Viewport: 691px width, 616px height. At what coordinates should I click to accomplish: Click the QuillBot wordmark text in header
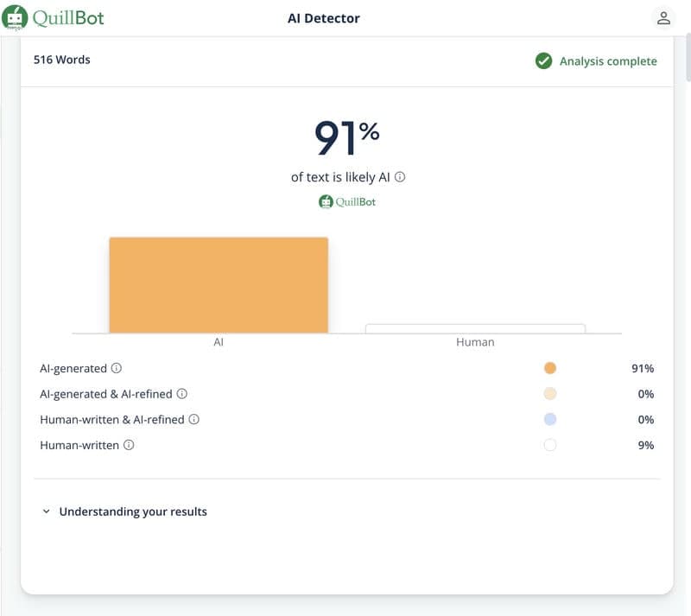coord(67,18)
